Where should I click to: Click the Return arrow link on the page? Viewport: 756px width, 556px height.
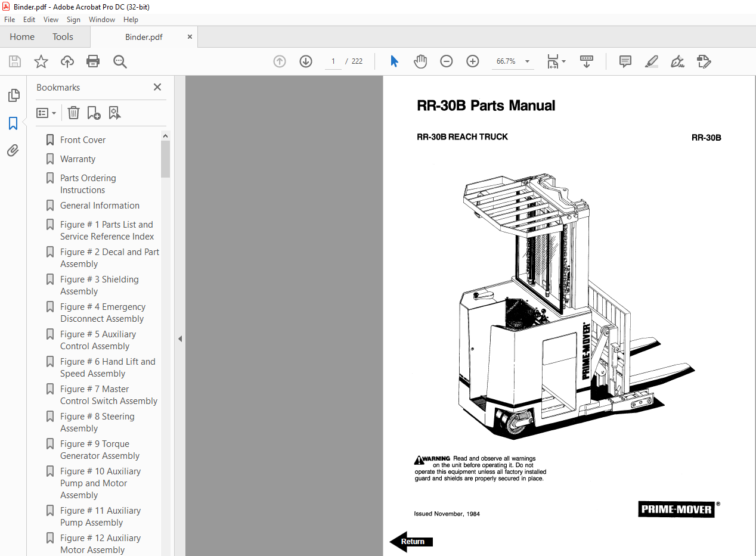coord(411,541)
